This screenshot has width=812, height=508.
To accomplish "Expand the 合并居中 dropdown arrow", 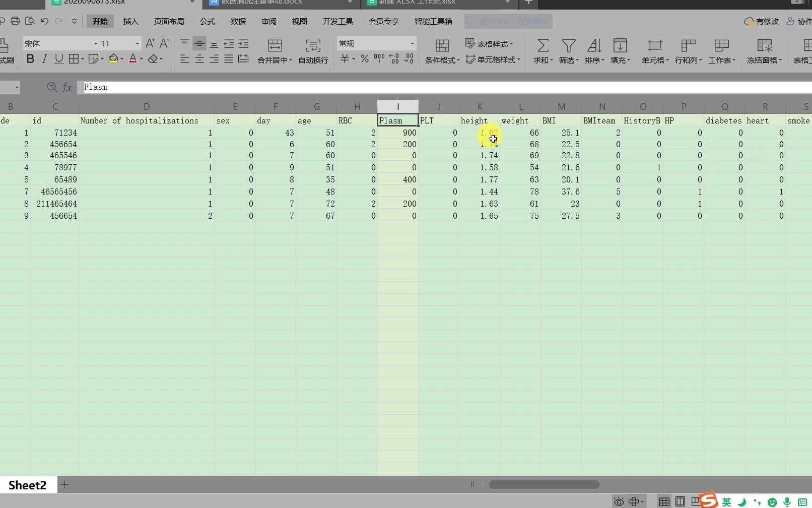I will (x=291, y=60).
